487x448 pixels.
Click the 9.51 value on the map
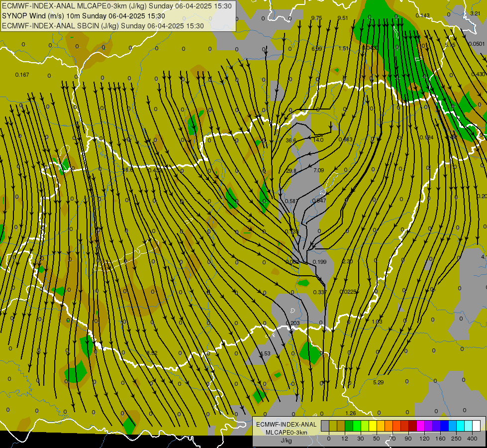(343, 18)
